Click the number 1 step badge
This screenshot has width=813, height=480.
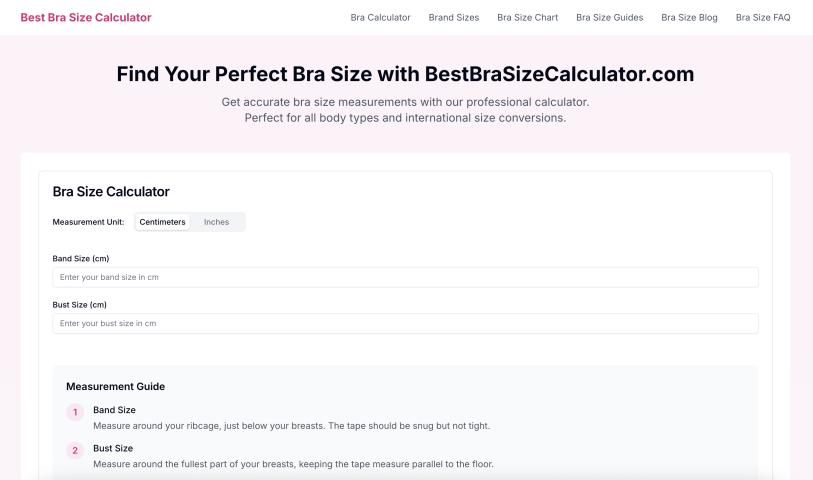point(75,412)
